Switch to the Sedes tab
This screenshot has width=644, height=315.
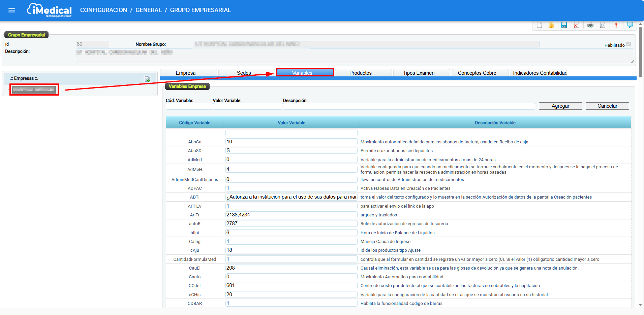[x=244, y=73]
